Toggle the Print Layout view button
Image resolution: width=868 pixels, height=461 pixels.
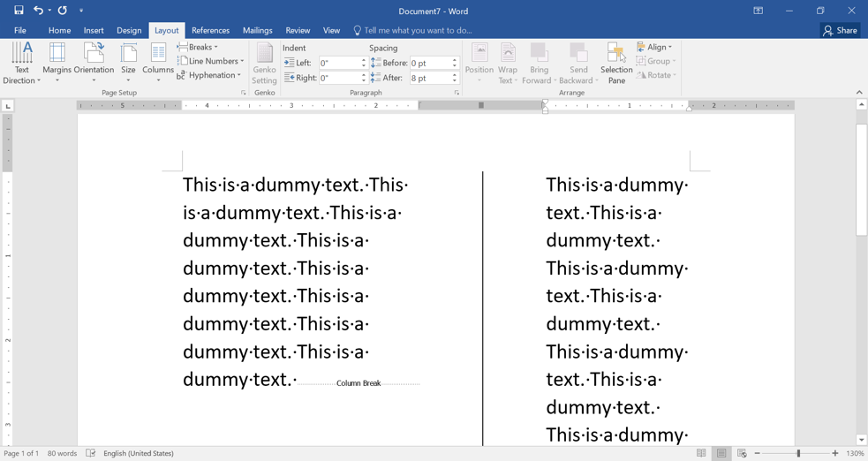point(721,453)
